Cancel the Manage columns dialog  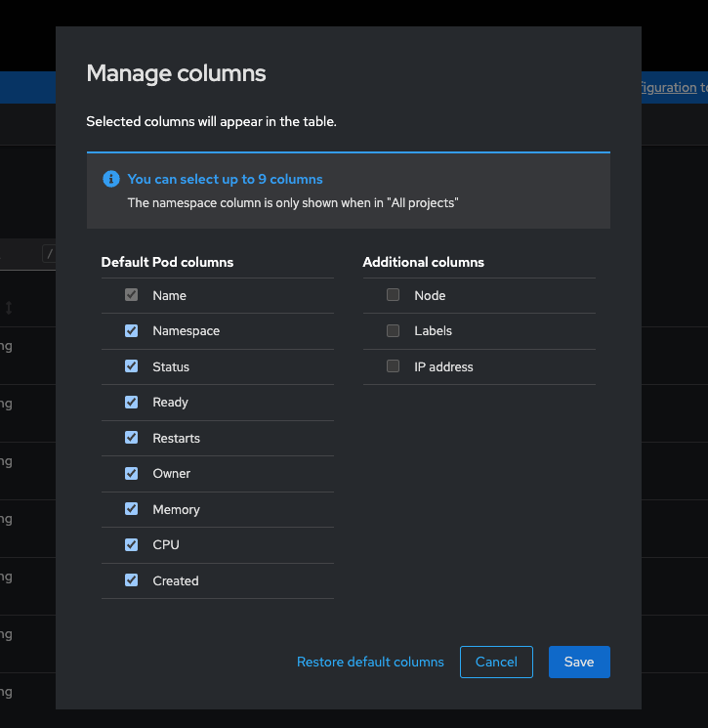click(x=496, y=662)
